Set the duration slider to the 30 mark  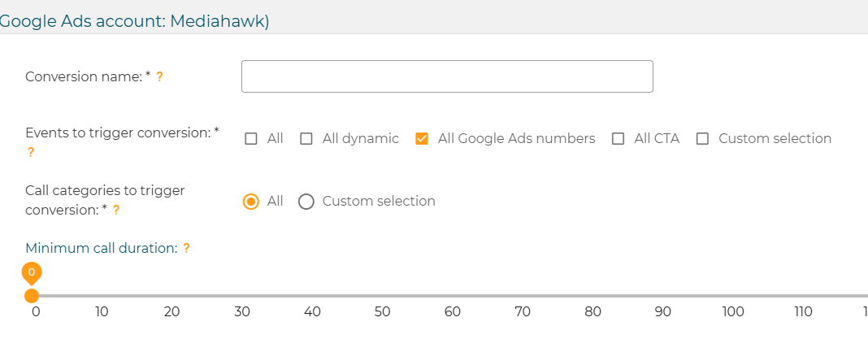tap(242, 296)
